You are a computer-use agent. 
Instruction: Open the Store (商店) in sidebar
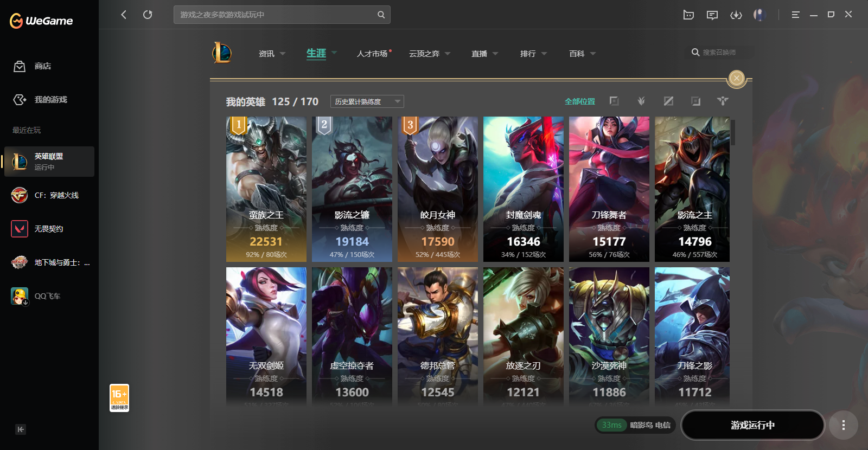[x=33, y=66]
